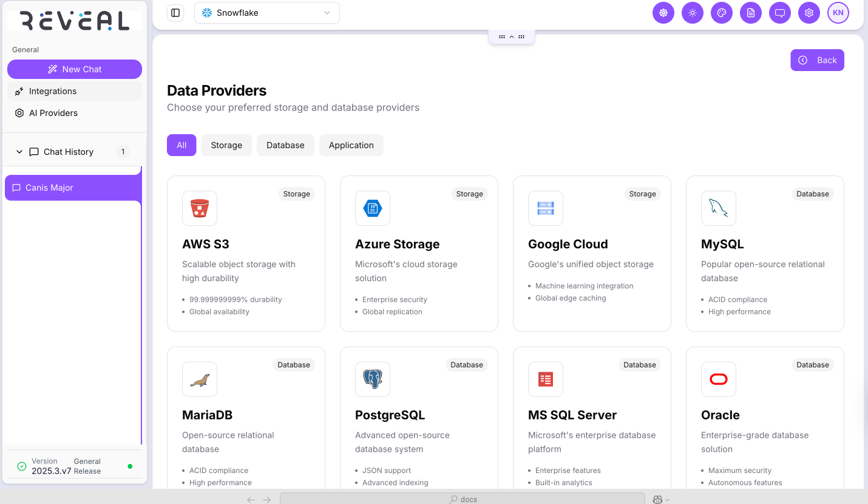Viewport: 868px width, 504px height.
Task: Open the Canis Major chat
Action: [x=49, y=188]
